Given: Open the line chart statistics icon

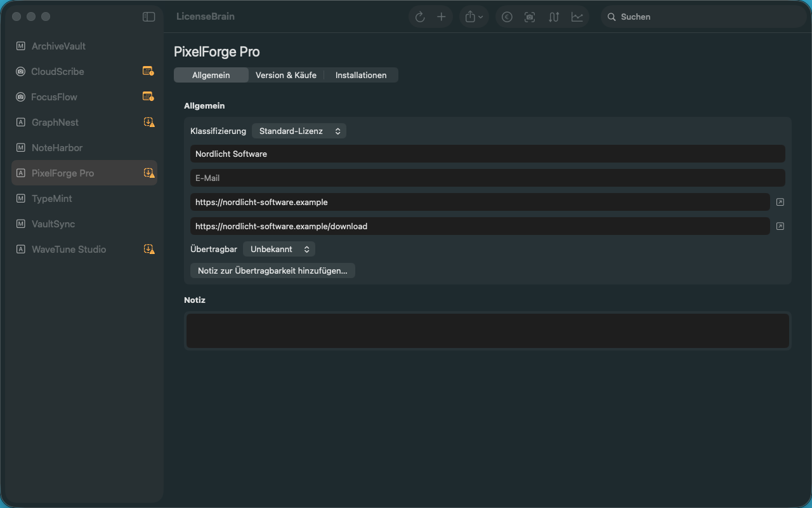Looking at the screenshot, I should pyautogui.click(x=577, y=17).
